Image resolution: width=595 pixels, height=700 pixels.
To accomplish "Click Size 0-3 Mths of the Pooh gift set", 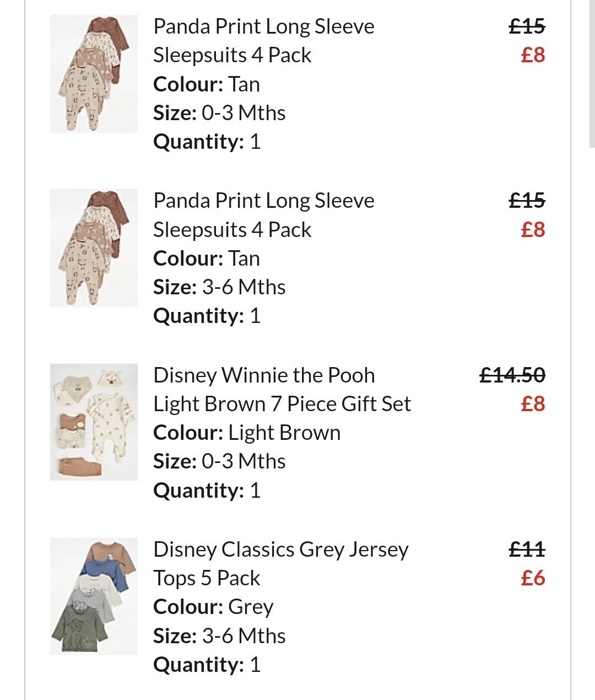I will coord(219,461).
